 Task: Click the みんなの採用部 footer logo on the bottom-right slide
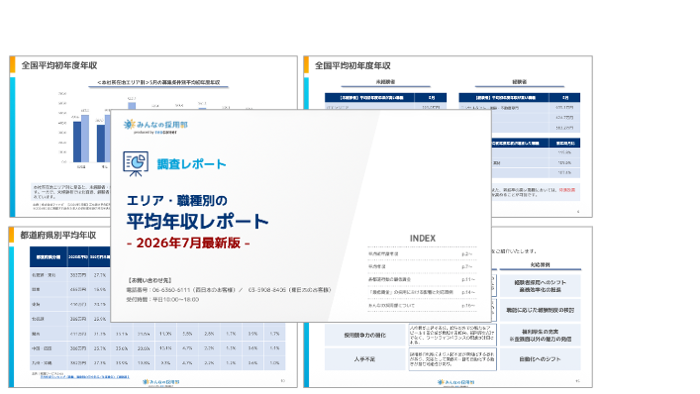coord(456,382)
